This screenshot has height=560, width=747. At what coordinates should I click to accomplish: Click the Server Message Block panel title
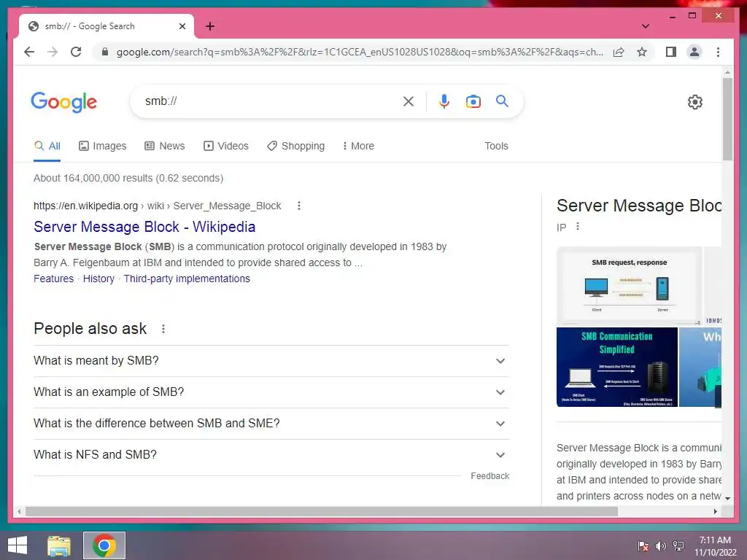pyautogui.click(x=639, y=206)
